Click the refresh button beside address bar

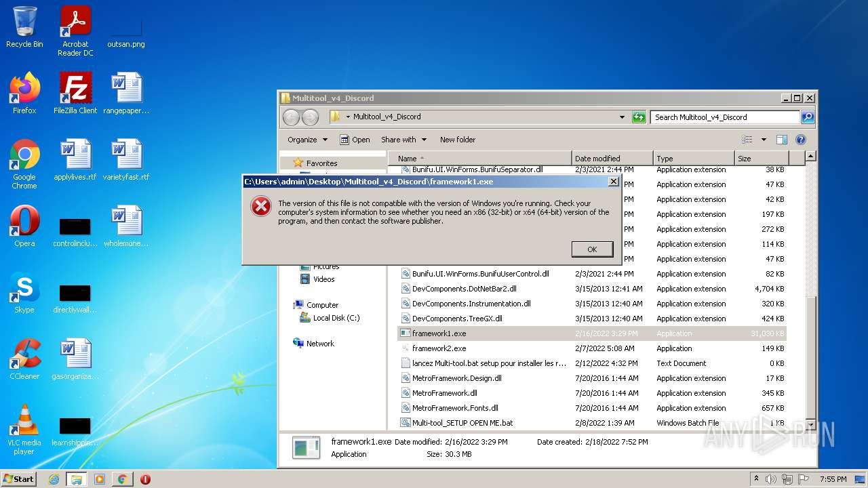[x=639, y=117]
